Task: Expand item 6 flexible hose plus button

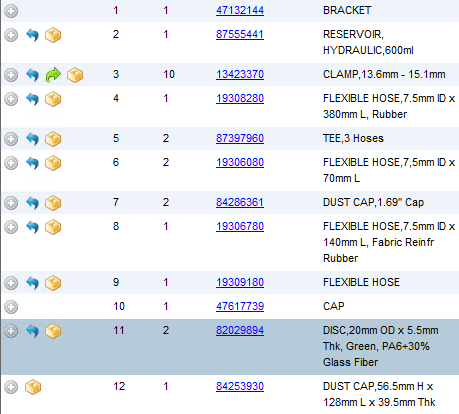Action: 11,163
